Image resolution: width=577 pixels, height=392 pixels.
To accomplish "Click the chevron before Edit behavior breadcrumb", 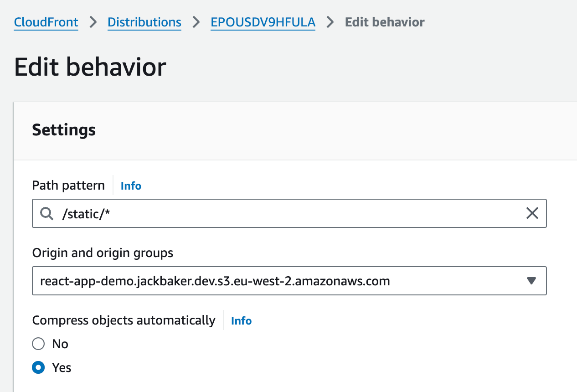I will [x=330, y=22].
